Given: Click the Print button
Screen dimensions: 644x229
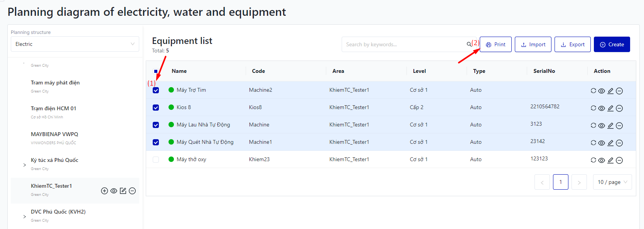Looking at the screenshot, I should click(x=496, y=44).
